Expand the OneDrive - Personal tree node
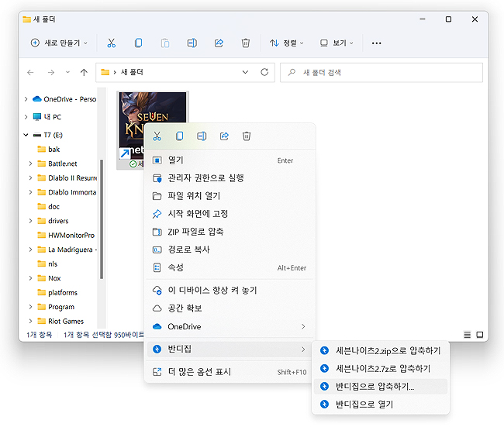 click(26, 99)
